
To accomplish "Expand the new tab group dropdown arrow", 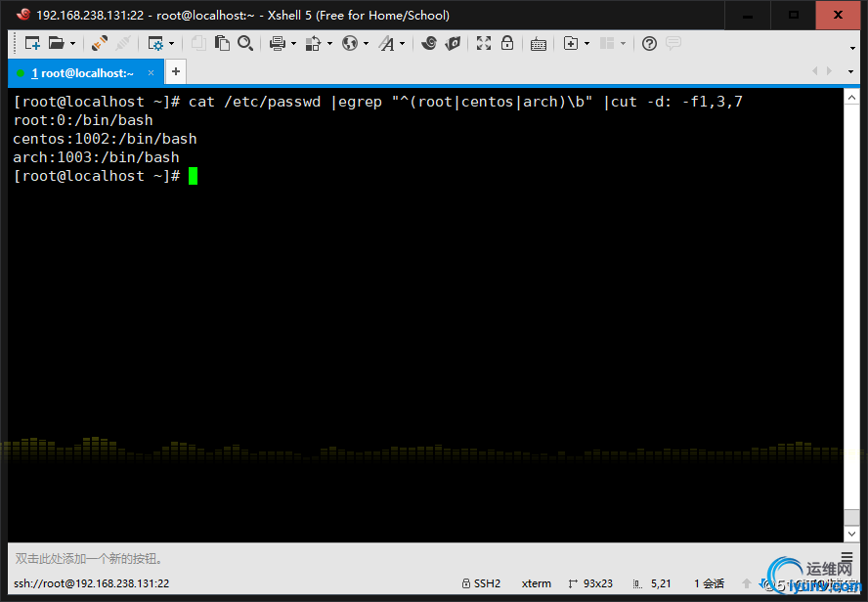I will (586, 44).
